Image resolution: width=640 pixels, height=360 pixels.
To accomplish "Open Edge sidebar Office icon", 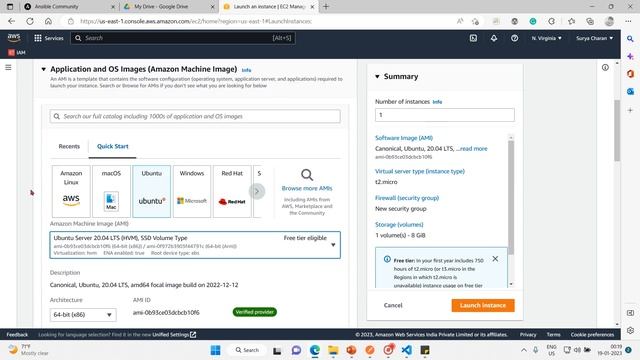I will [x=630, y=74].
